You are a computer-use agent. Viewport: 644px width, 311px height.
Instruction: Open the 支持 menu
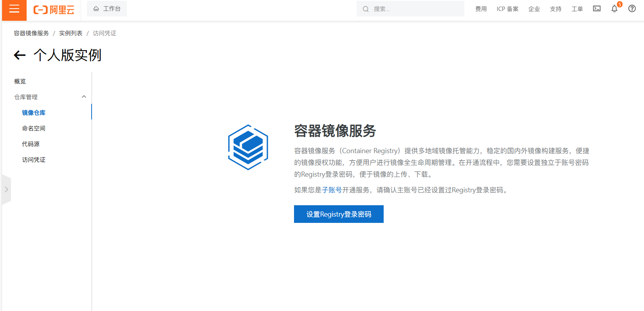click(556, 9)
